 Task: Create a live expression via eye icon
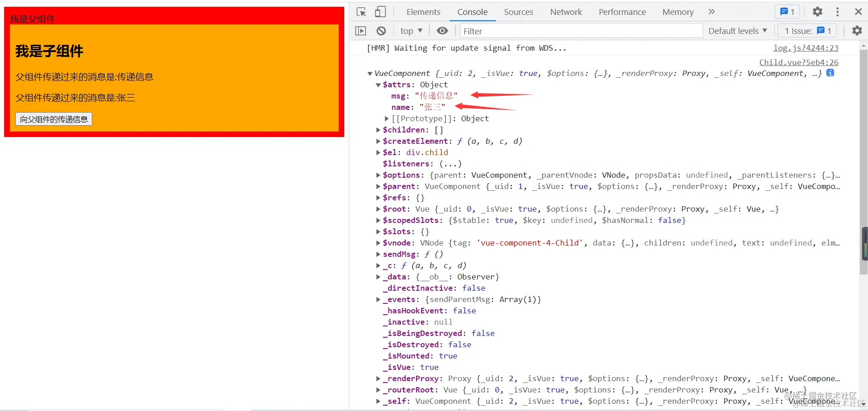(x=442, y=31)
